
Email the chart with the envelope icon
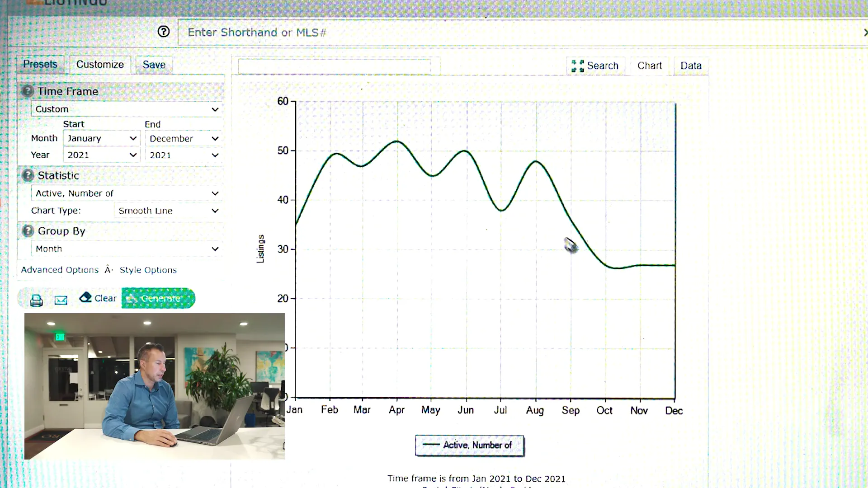pos(61,300)
